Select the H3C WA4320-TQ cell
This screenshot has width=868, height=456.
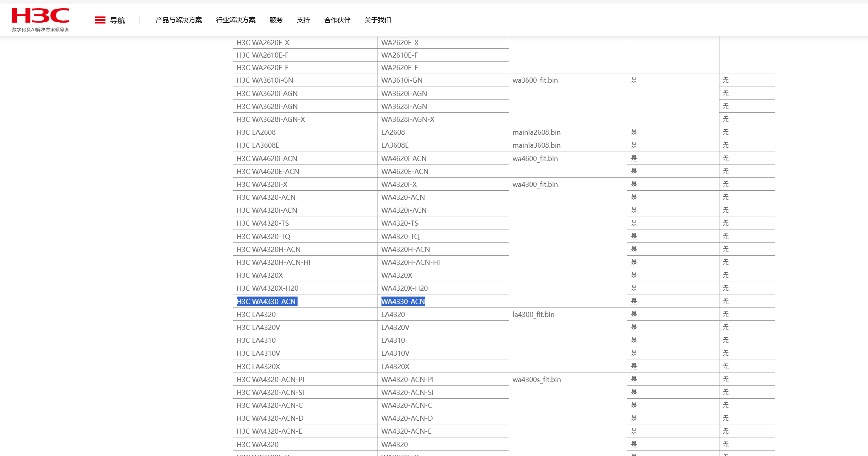click(x=263, y=237)
